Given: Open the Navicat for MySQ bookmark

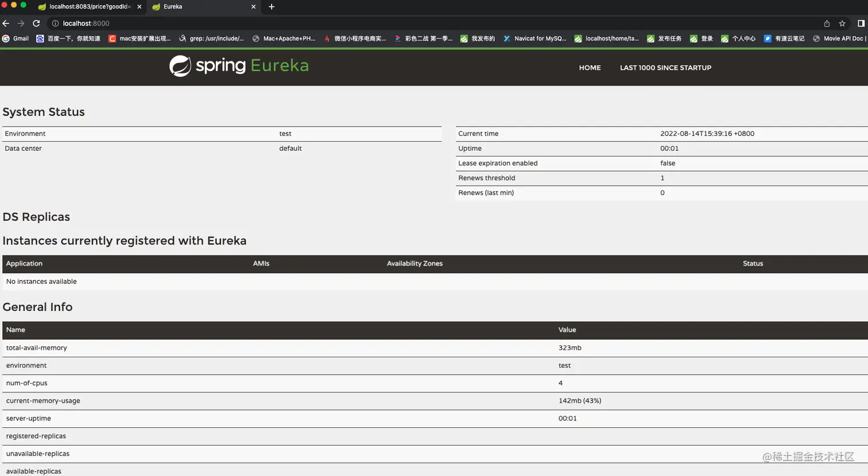Looking at the screenshot, I should (x=534, y=38).
